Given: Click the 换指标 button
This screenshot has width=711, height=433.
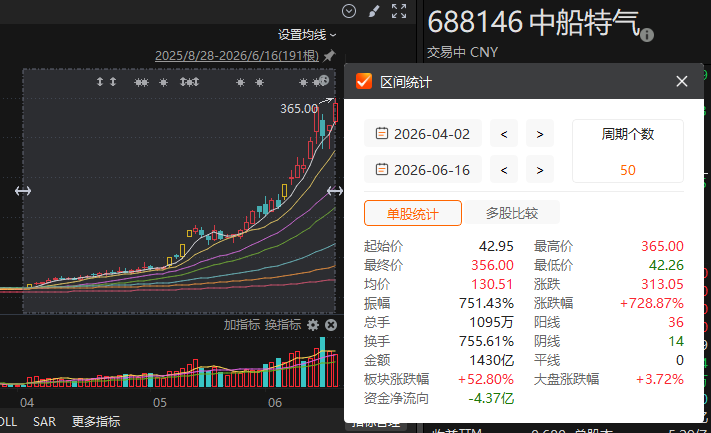Looking at the screenshot, I should [x=283, y=325].
